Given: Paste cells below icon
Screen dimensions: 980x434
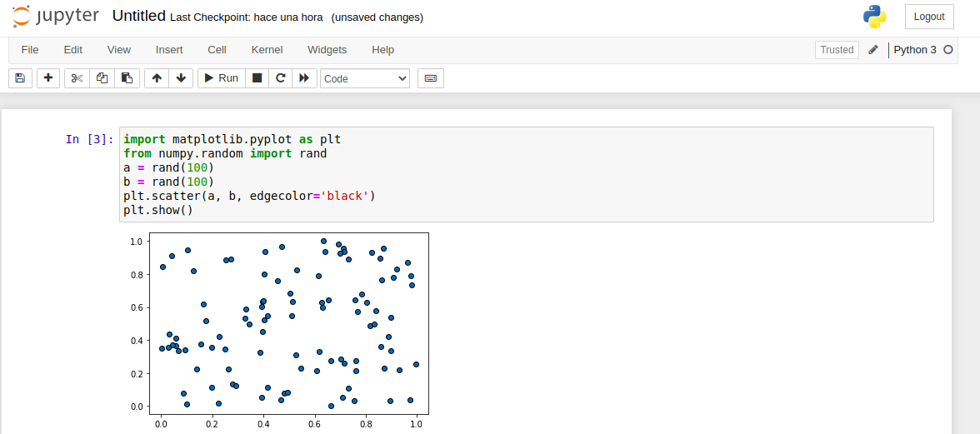Looking at the screenshot, I should tap(127, 78).
